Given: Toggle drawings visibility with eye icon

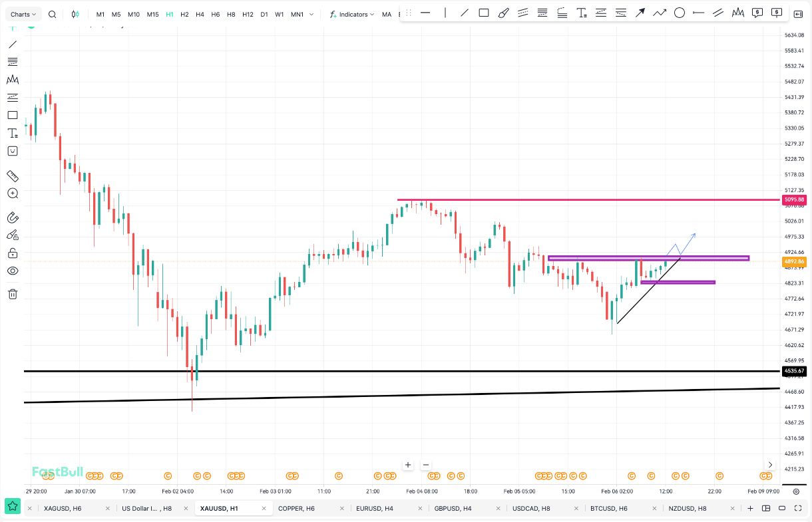Looking at the screenshot, I should [x=12, y=271].
